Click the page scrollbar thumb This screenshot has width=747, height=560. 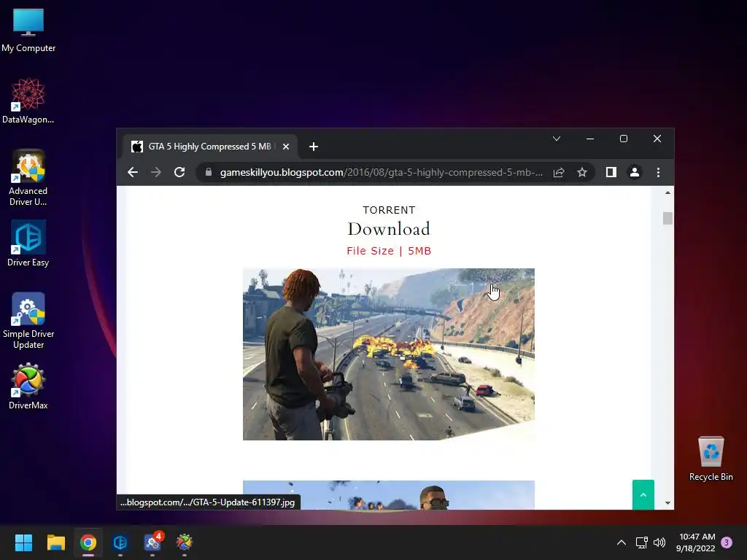tap(667, 218)
